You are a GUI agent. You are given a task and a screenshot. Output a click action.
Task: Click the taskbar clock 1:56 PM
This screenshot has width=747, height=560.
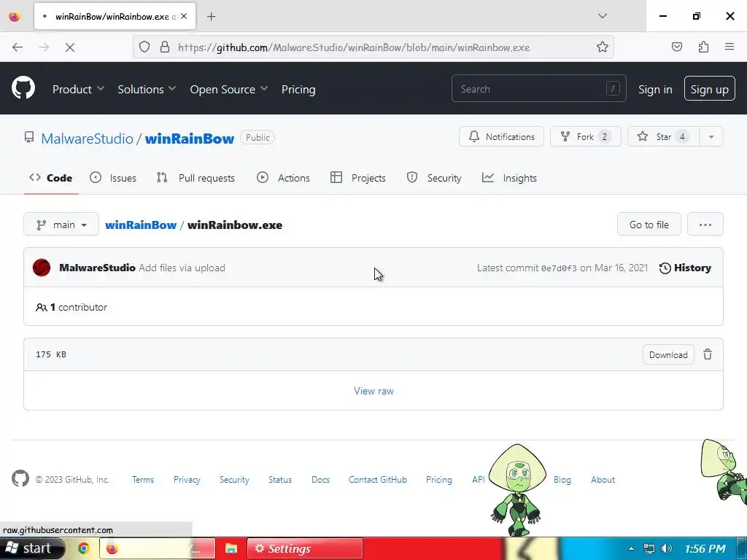coord(705,548)
